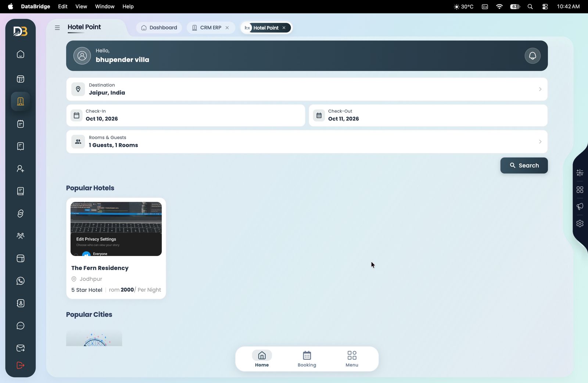This screenshot has height=383, width=588.
Task: Click the Search button
Action: coord(524,166)
